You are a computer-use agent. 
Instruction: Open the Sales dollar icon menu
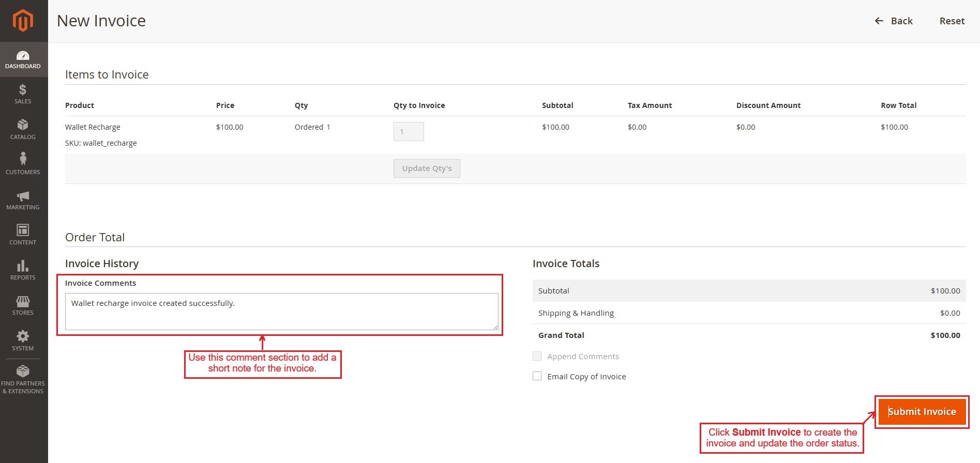click(x=23, y=90)
